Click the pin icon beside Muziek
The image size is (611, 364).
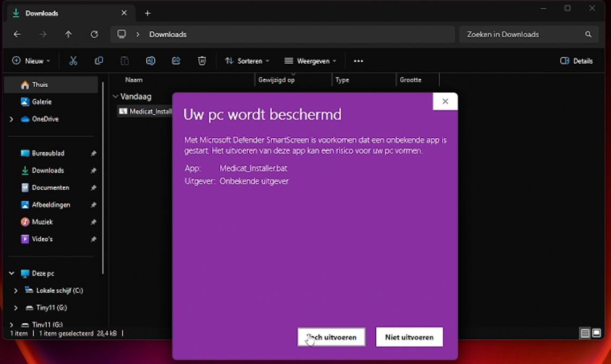pos(93,222)
